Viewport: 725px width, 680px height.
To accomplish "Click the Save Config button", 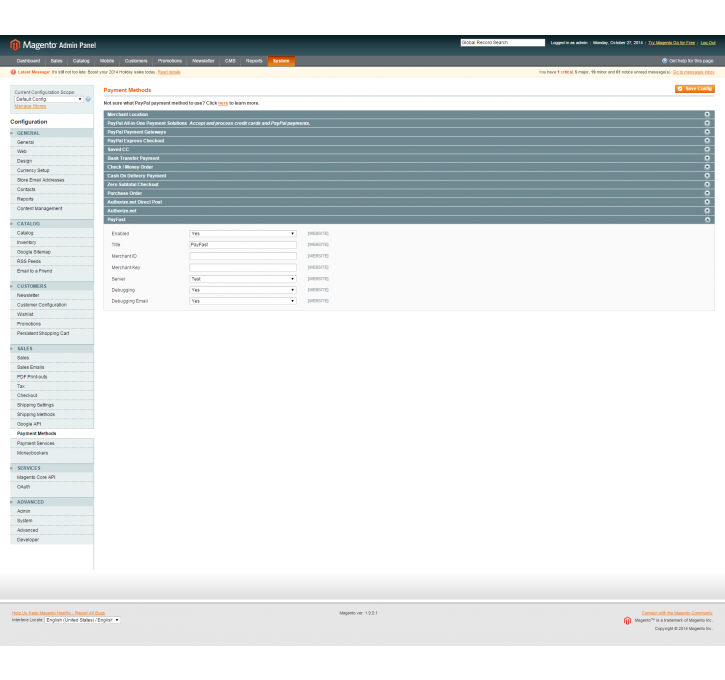I will tap(694, 89).
